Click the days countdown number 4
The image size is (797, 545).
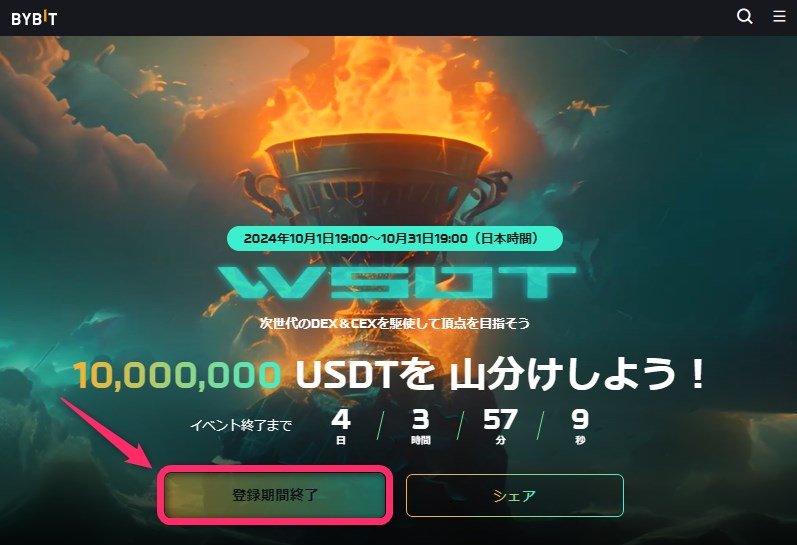point(341,420)
